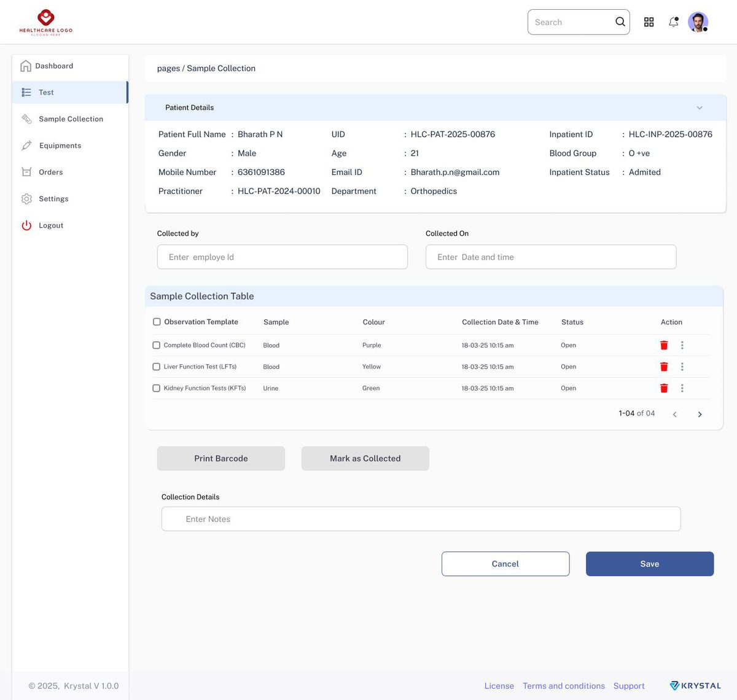Collapse the Patient Details panel
The width and height of the screenshot is (737, 700).
click(x=700, y=108)
